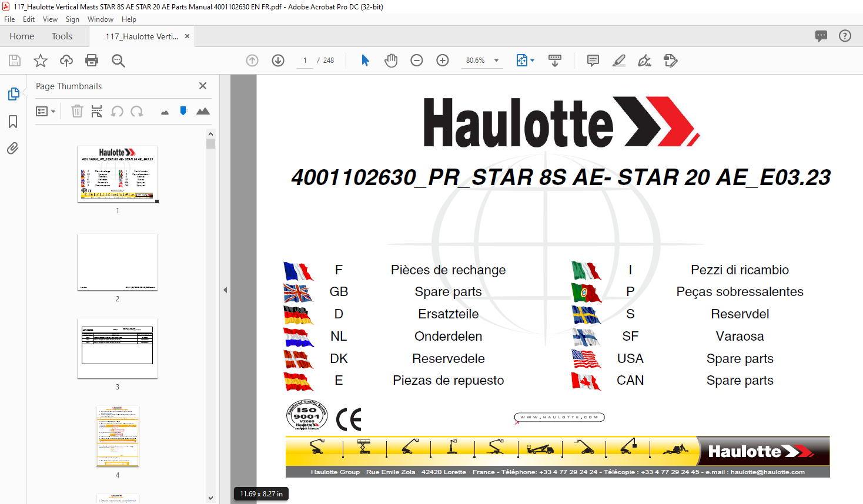The width and height of the screenshot is (863, 504).
Task: Click the 'Piezas de repuesto' text
Action: [448, 380]
